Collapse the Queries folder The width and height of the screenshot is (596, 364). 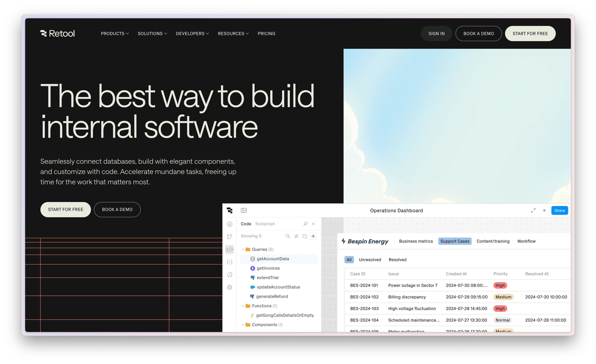(243, 249)
